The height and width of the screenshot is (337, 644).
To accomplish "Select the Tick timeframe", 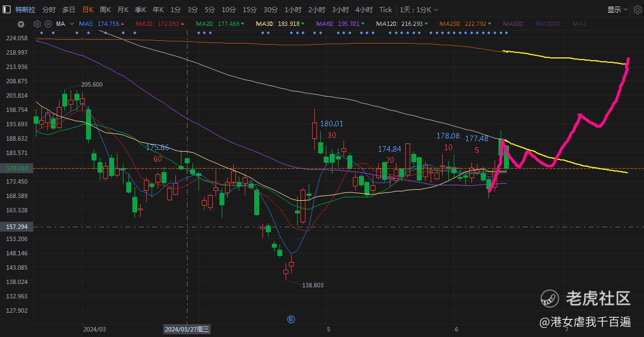I will (x=385, y=9).
